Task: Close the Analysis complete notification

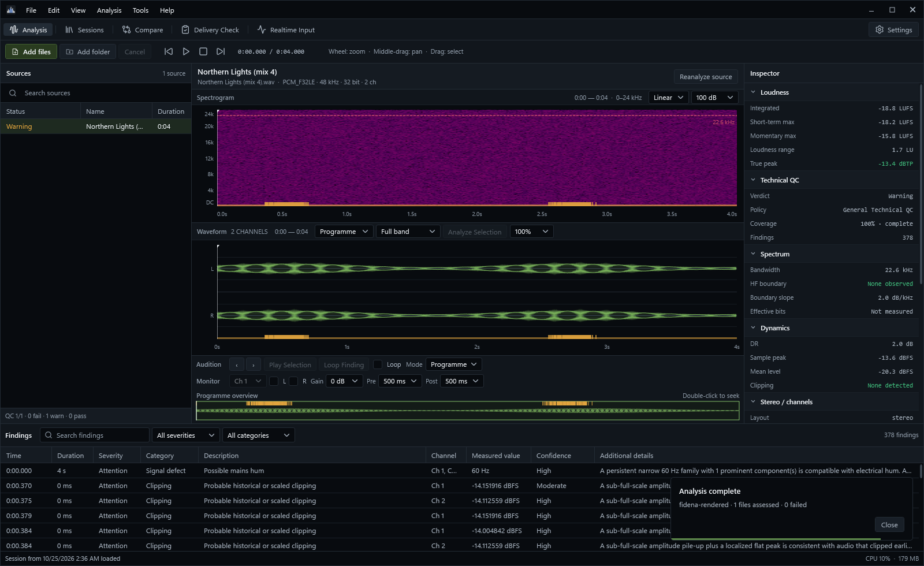Action: (x=889, y=524)
